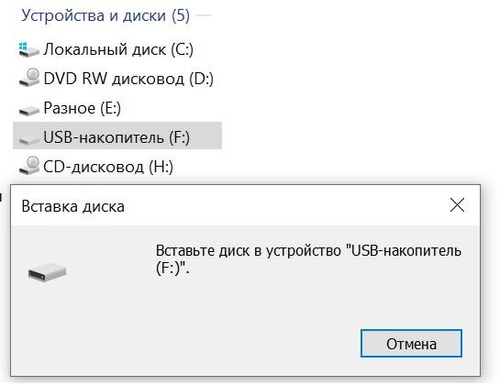Click the faded USB drive icon for F:
500x383 pixels.
coord(29,139)
